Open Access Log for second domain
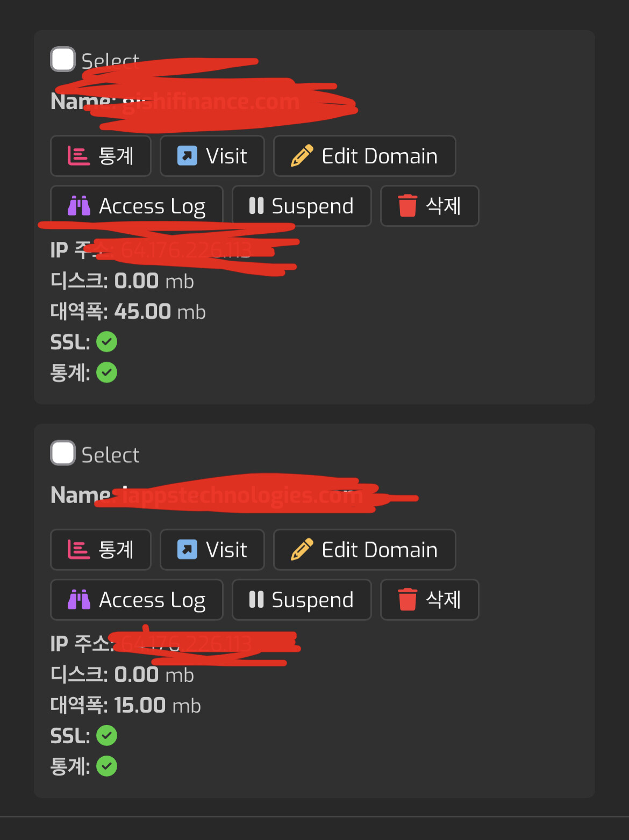 point(137,600)
